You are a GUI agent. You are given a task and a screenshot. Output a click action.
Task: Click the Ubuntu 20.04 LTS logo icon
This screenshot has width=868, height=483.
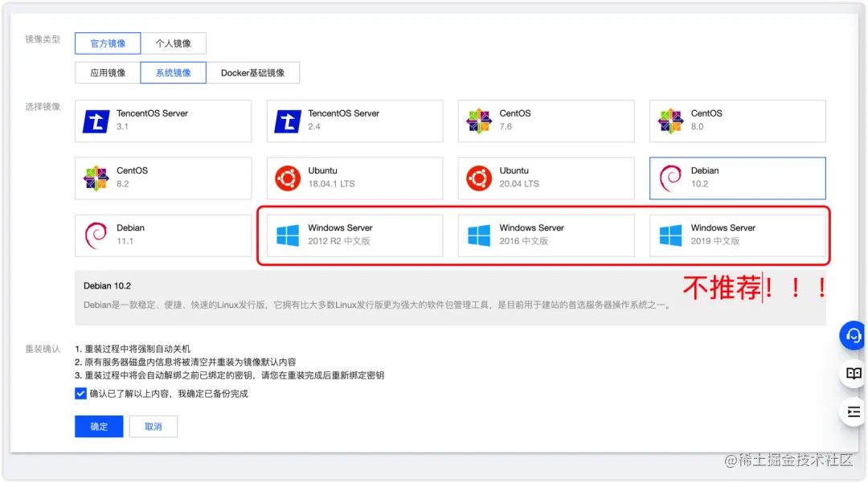tap(479, 178)
